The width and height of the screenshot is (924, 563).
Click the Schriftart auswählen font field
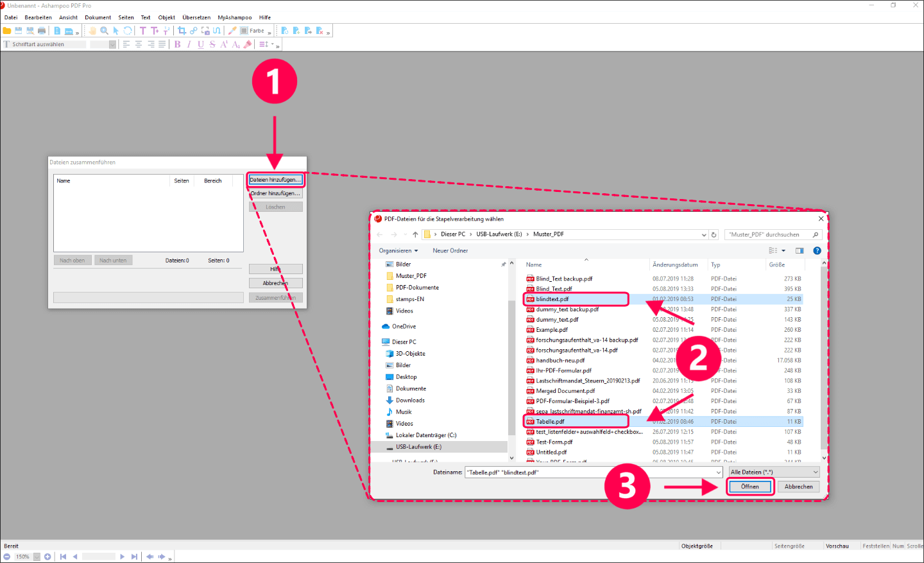[x=49, y=44]
